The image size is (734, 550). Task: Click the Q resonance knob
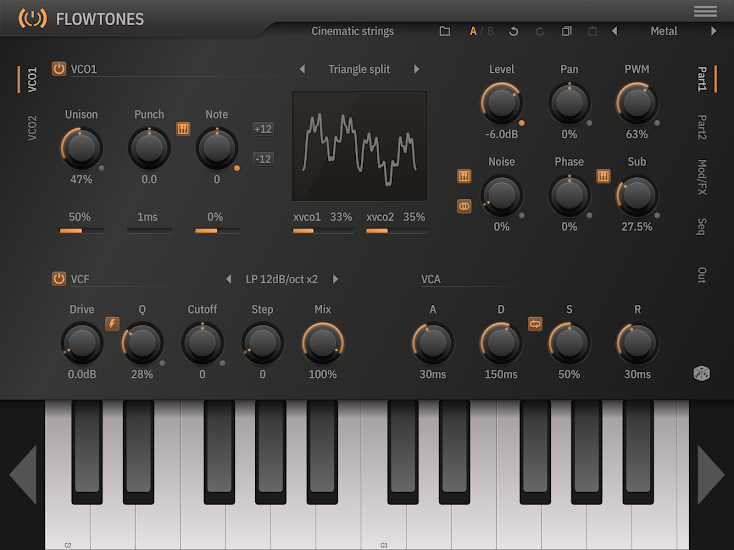[x=142, y=343]
